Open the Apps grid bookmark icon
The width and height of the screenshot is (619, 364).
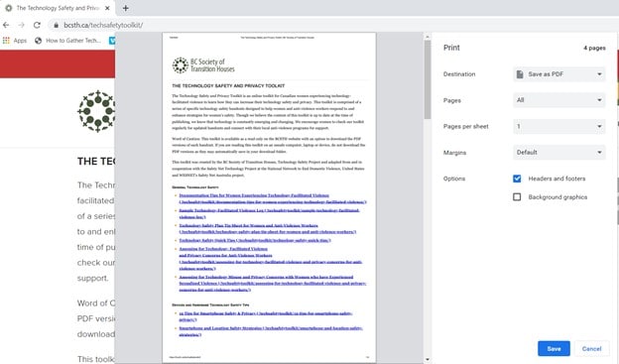click(6, 41)
